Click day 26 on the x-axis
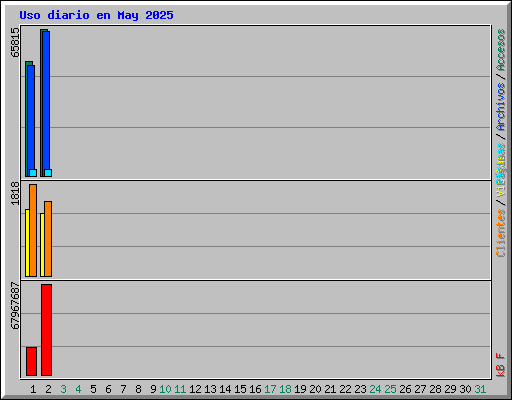This screenshot has width=512, height=400. point(405,389)
